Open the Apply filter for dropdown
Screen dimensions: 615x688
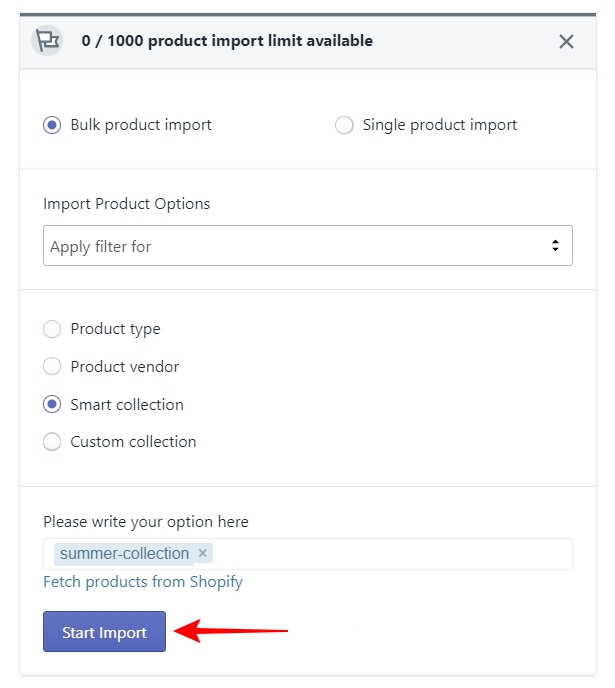pos(308,246)
